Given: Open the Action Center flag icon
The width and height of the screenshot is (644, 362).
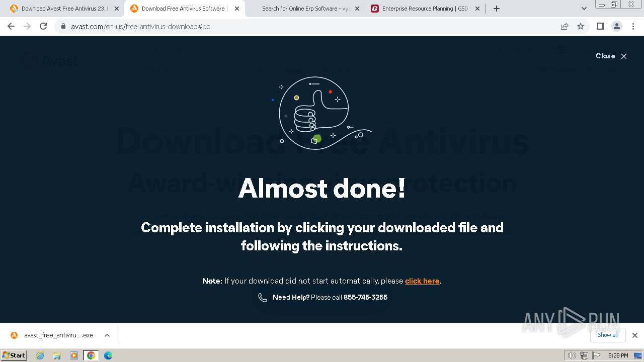Looking at the screenshot, I should point(595,355).
